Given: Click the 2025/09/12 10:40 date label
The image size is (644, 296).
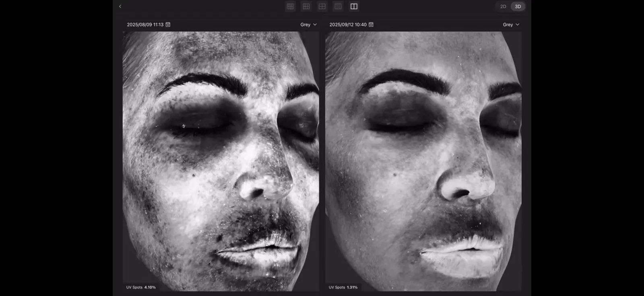Looking at the screenshot, I should point(348,25).
